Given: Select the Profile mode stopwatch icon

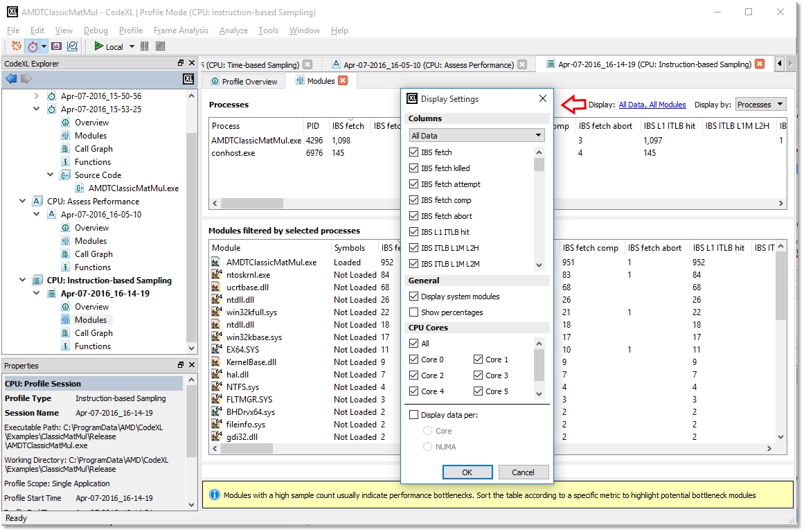Looking at the screenshot, I should click(x=33, y=46).
